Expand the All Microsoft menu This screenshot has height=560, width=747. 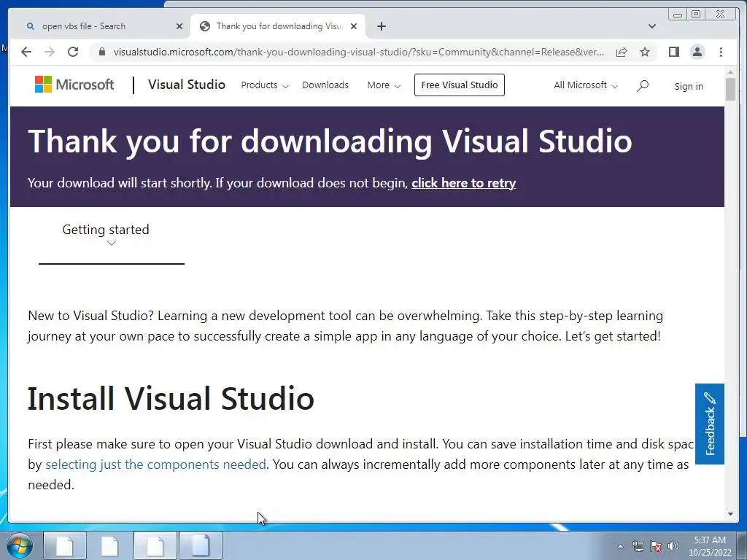tap(586, 85)
